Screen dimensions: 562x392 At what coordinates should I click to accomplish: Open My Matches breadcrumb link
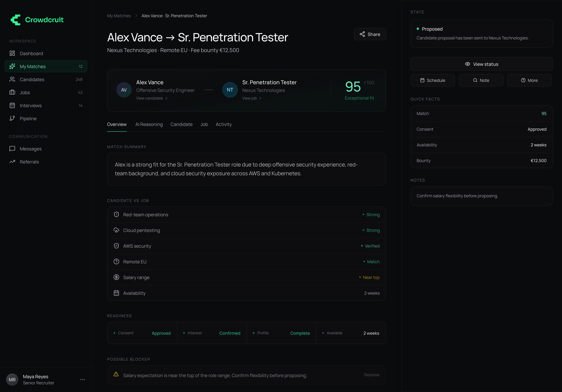point(119,16)
